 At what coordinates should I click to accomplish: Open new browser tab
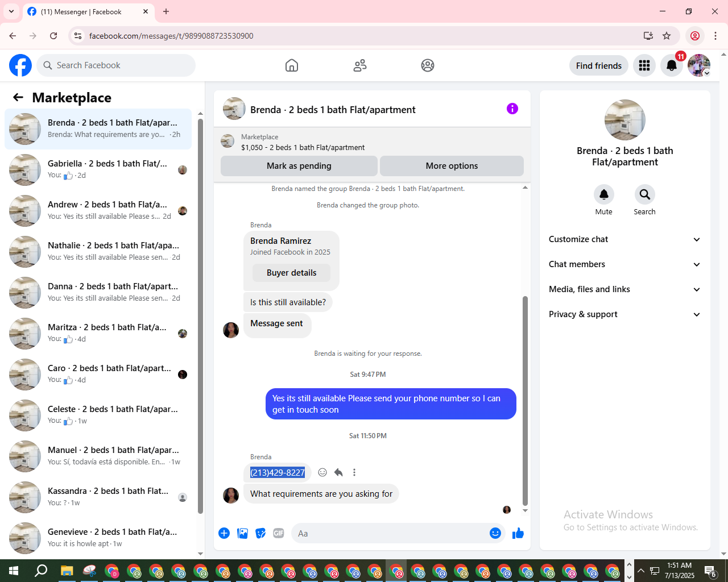(x=166, y=11)
